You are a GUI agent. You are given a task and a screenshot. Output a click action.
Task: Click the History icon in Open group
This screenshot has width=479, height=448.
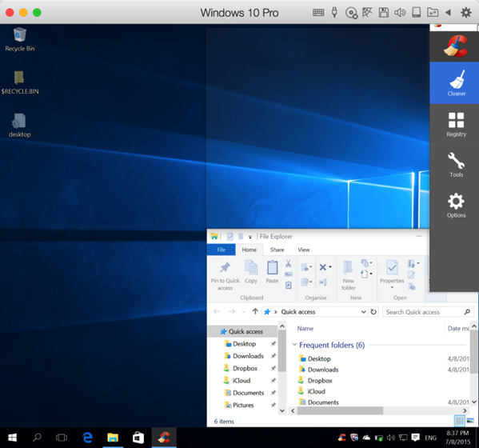[x=412, y=286]
